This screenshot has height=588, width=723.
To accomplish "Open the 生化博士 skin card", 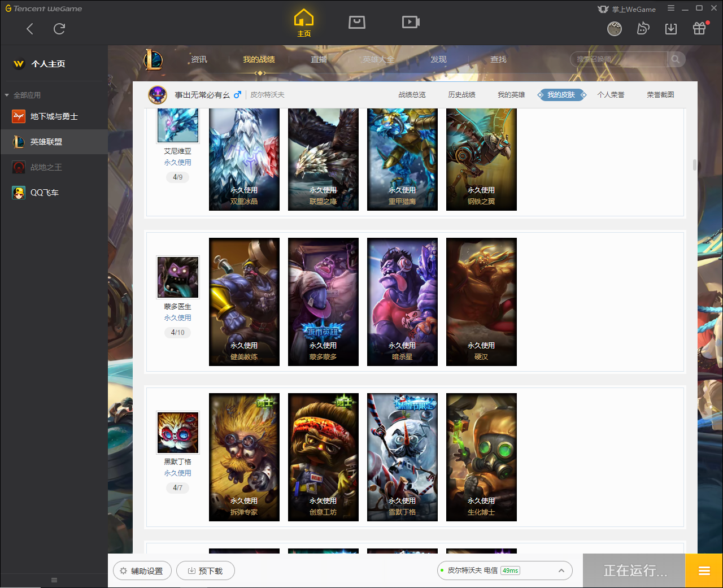I will coord(481,457).
